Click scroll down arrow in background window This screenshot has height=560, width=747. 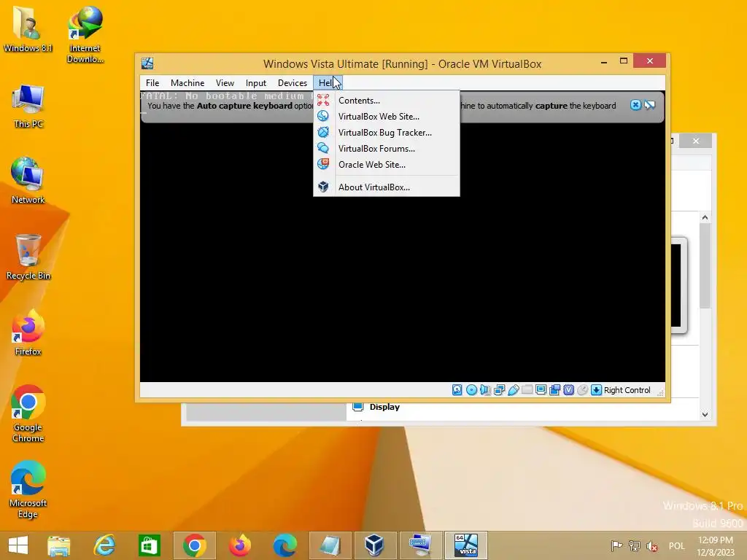705,414
